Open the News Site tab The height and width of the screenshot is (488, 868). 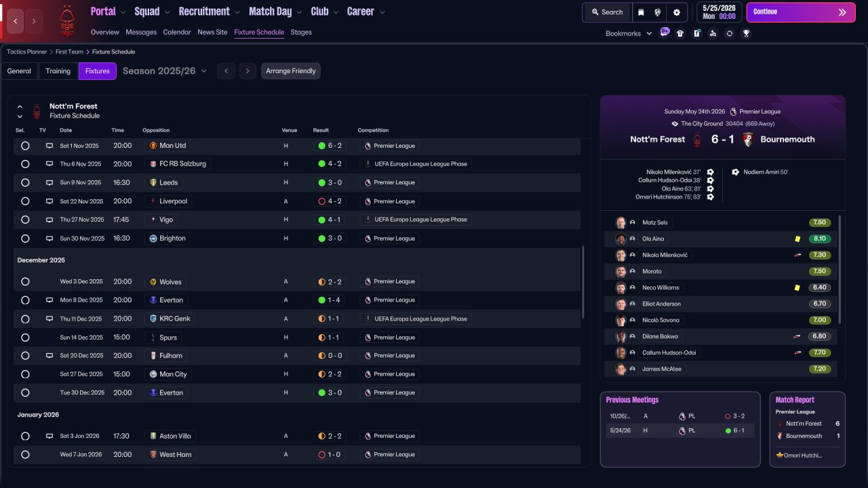(212, 32)
